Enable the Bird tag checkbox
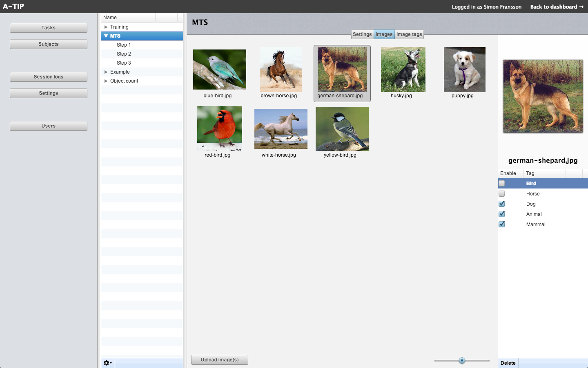588x368 pixels. [502, 184]
